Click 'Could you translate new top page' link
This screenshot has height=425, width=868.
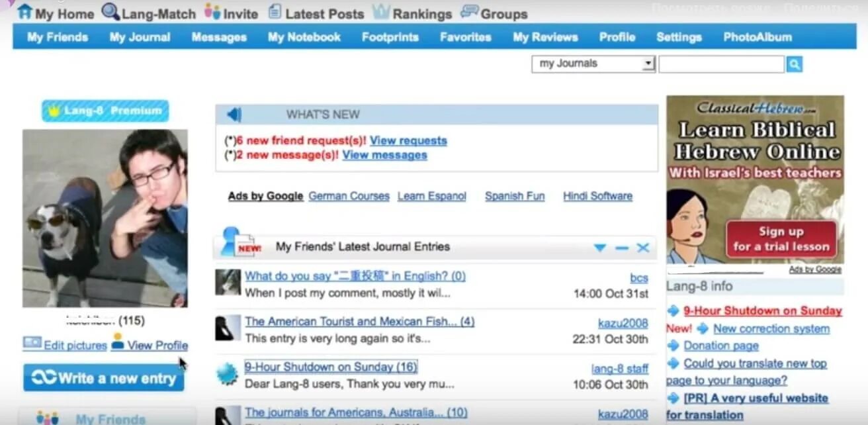coord(746,372)
